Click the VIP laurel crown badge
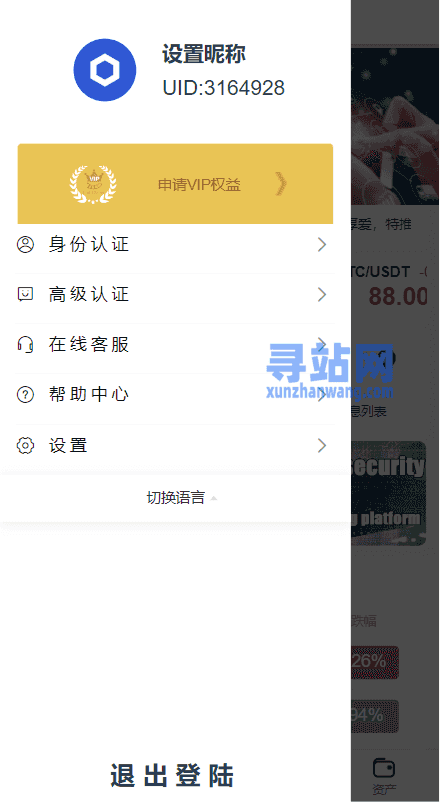This screenshot has width=440, height=802. tap(93, 184)
